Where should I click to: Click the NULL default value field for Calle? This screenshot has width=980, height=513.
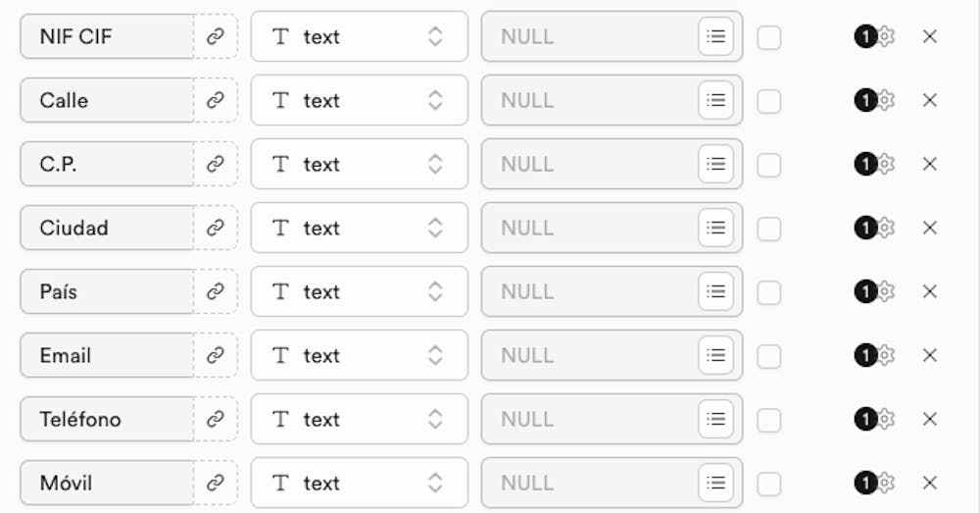pos(589,100)
